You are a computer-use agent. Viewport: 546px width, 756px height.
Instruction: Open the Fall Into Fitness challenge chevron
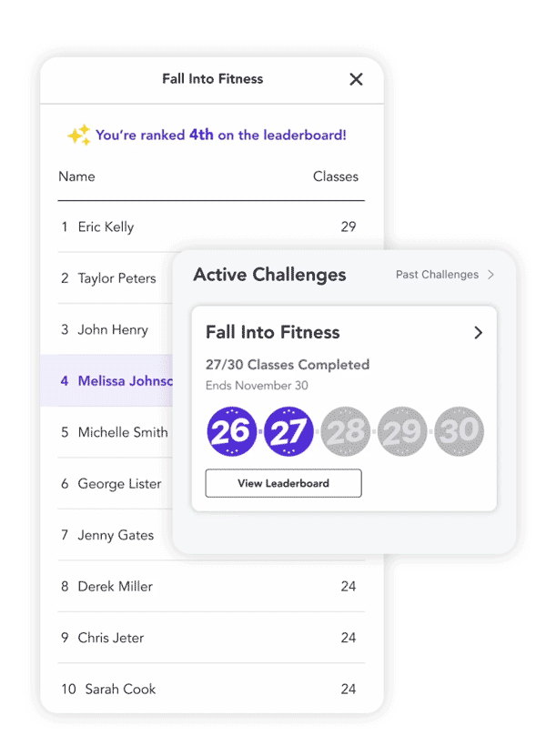click(x=478, y=333)
